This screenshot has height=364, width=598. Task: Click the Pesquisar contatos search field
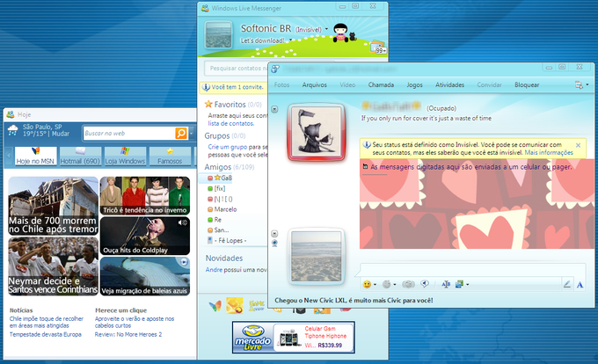[237, 69]
